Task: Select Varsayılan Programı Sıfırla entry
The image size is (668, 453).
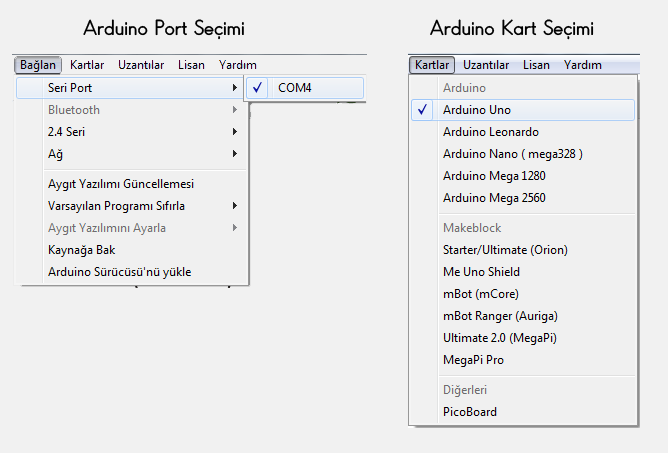Action: pyautogui.click(x=130, y=206)
